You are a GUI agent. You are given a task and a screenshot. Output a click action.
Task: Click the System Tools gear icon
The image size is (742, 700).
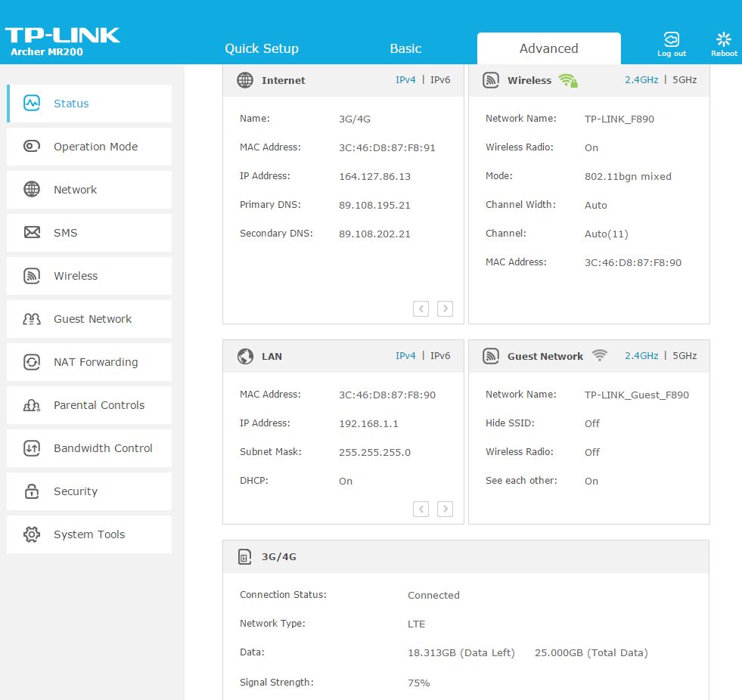click(32, 534)
